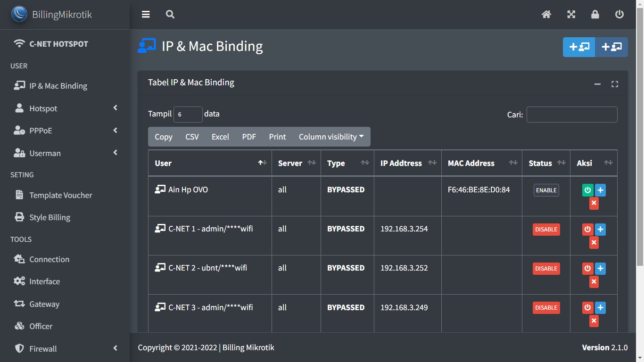Expand the PPPoE sidebar submenu
The height and width of the screenshot is (362, 644).
tap(65, 131)
